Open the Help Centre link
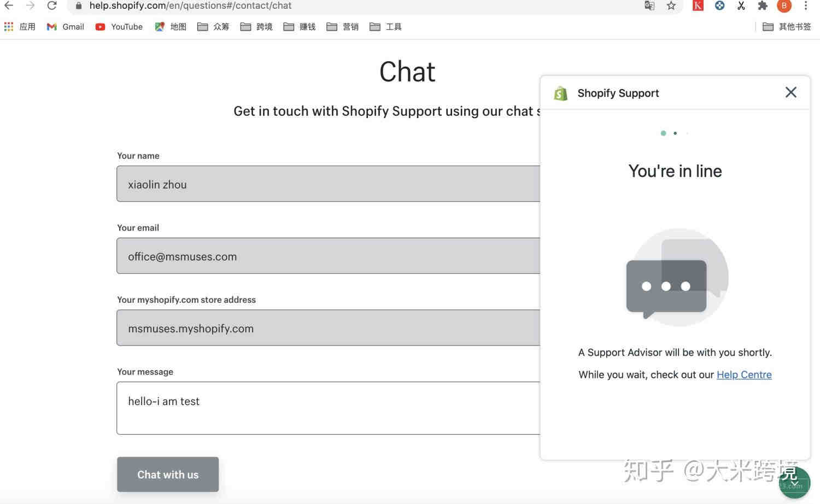Screen dimensions: 820x504 coord(744,374)
